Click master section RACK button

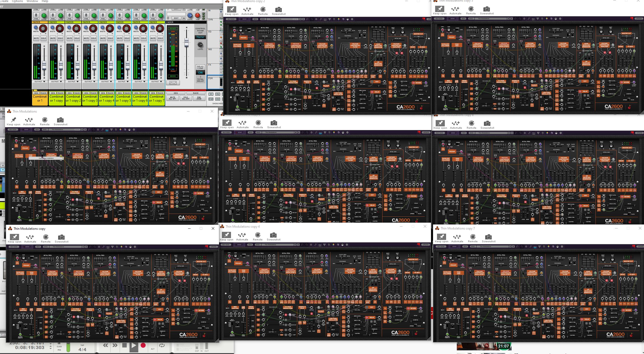click(x=196, y=93)
